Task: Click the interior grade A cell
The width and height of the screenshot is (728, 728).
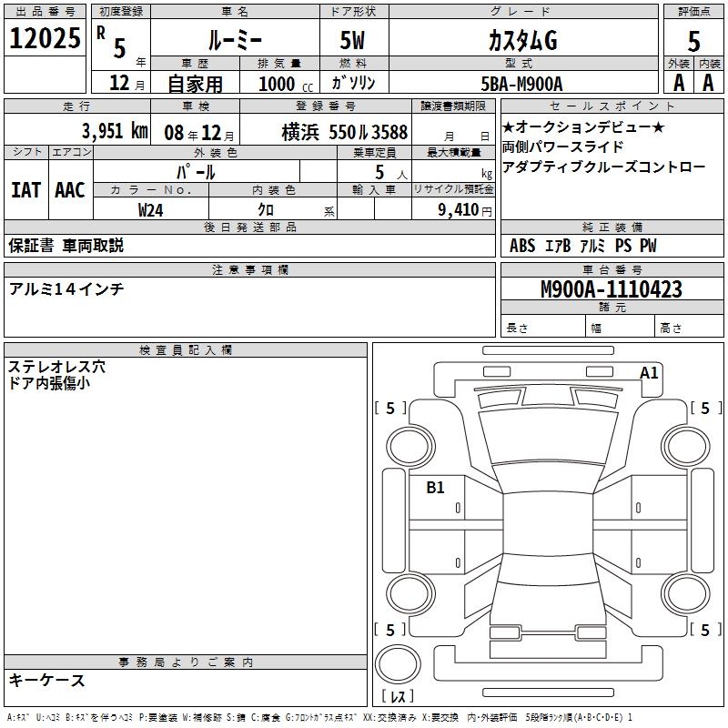Action: (709, 83)
